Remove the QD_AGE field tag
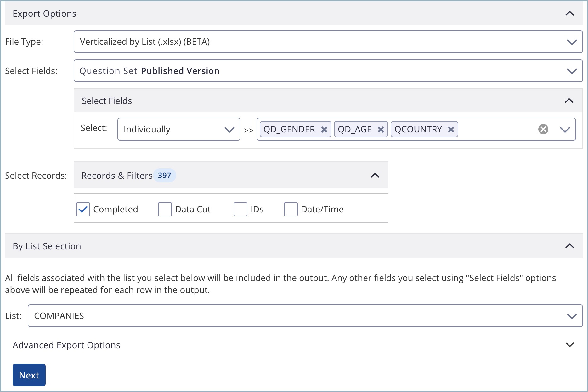Viewport: 588px width, 392px height. pos(381,129)
